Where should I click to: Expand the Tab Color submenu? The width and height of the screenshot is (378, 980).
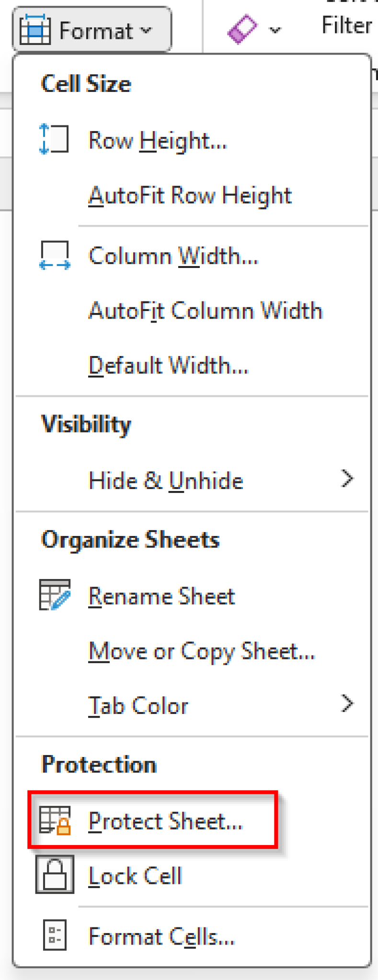click(x=137, y=704)
